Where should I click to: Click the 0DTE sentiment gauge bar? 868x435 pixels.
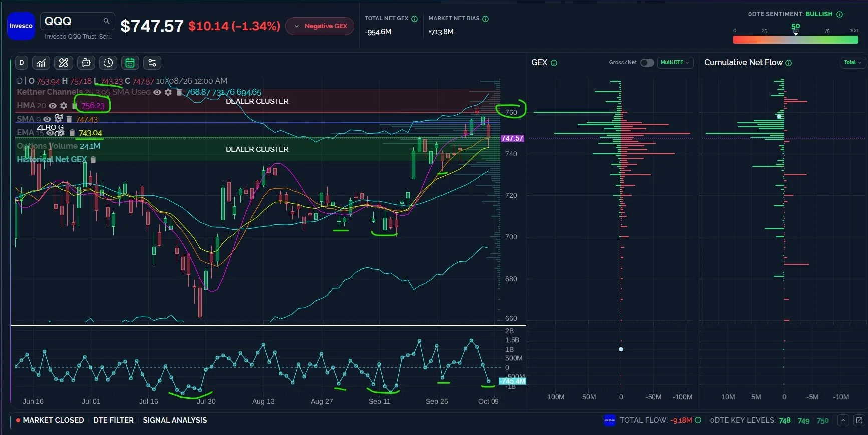[x=795, y=40]
